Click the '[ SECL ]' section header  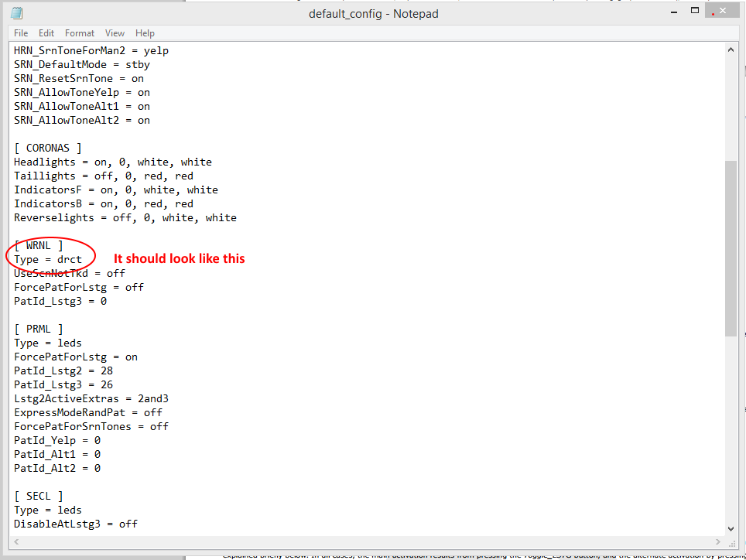38,497
